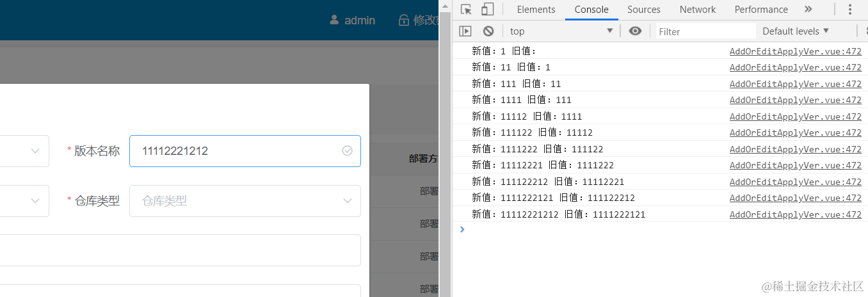Screen dimensions: 868x297
Task: Select log text 新值：11112221212 旧值：1111222121
Action: (559, 214)
